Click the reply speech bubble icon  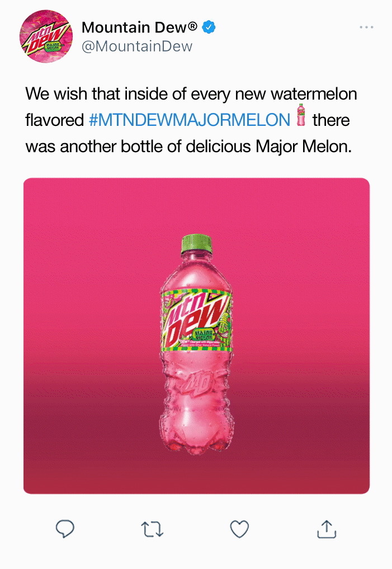[65, 529]
